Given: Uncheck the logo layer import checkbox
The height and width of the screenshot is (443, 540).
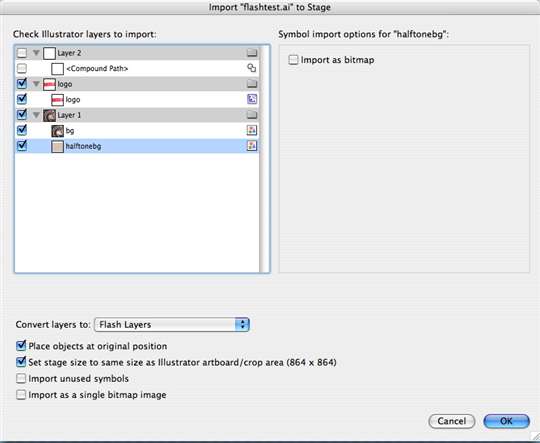Looking at the screenshot, I should [x=22, y=84].
